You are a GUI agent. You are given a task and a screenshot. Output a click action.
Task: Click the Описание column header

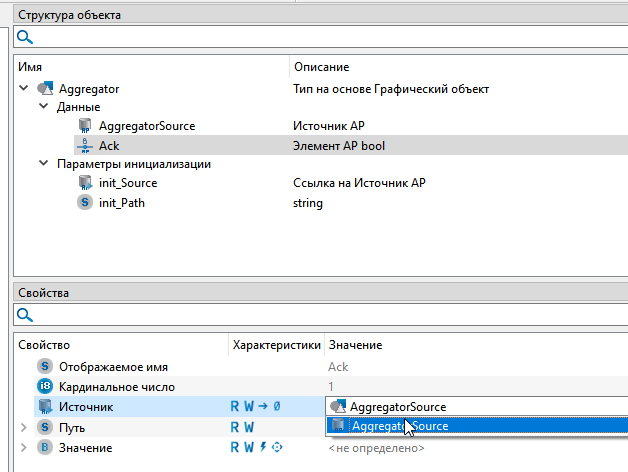tap(320, 67)
